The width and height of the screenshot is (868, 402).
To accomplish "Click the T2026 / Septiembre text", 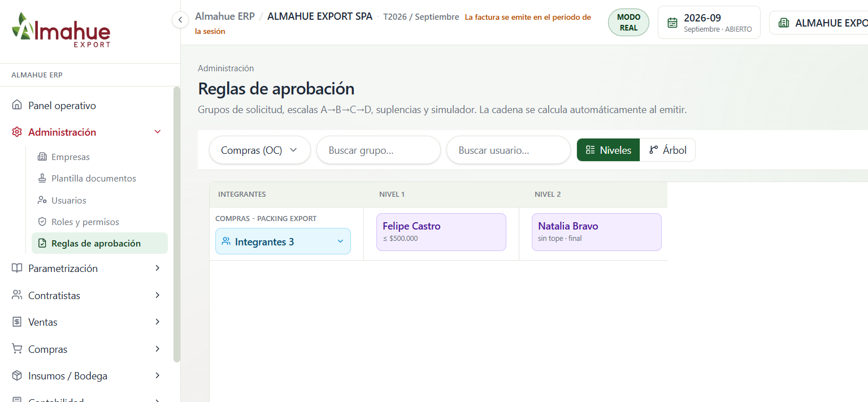I will point(421,17).
